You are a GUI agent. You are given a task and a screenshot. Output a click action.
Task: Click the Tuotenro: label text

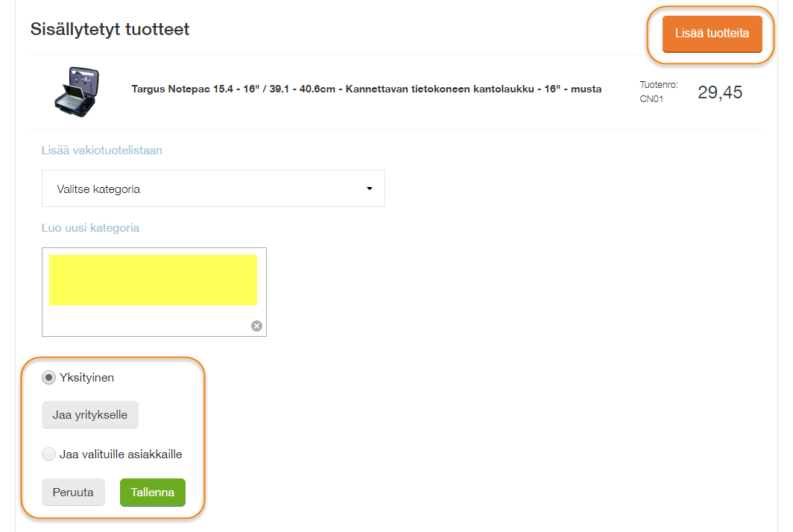[x=659, y=85]
